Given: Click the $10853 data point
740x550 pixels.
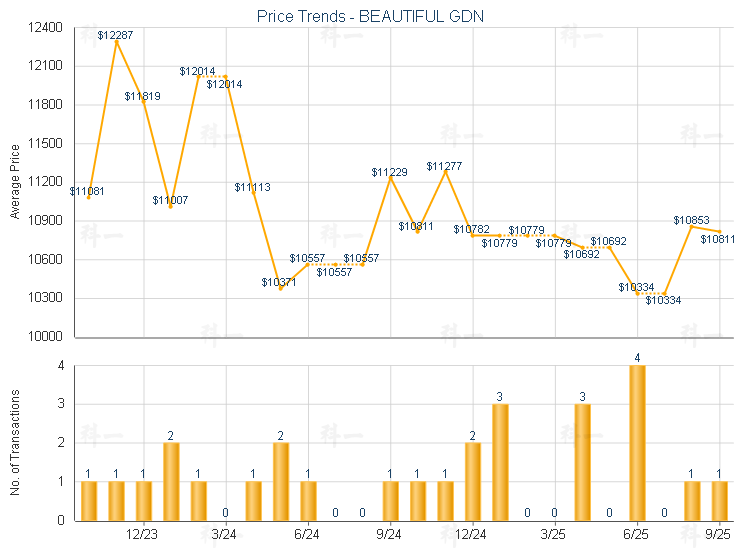Looking at the screenshot, I should 692,226.
